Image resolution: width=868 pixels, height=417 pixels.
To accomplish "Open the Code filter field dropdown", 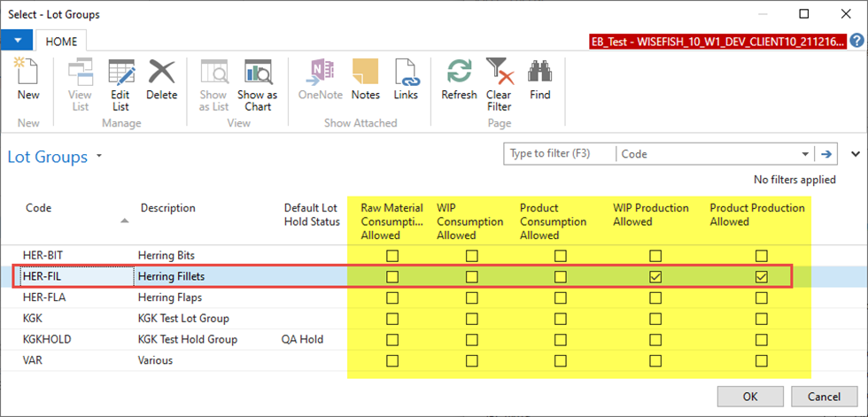I will (x=805, y=154).
